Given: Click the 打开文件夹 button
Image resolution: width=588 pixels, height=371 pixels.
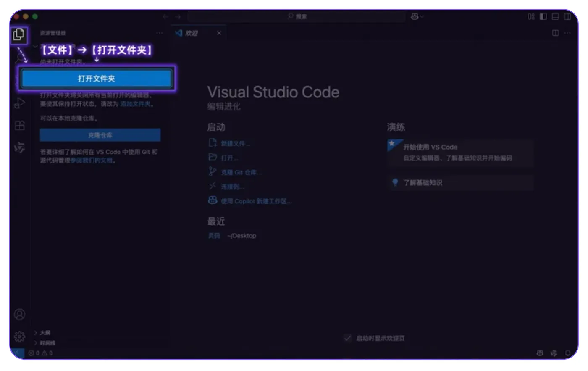Looking at the screenshot, I should click(x=97, y=79).
